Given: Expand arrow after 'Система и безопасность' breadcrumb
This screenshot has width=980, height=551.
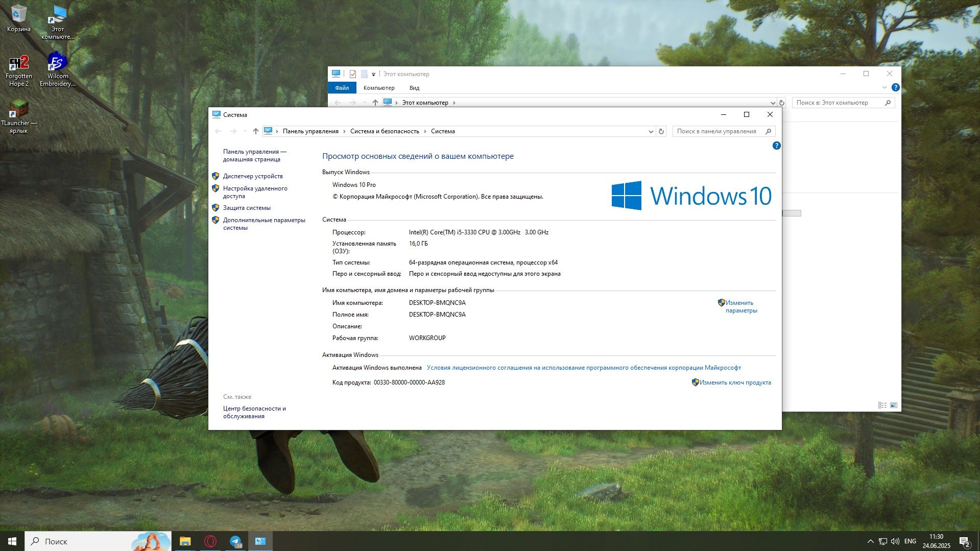Looking at the screenshot, I should pos(425,131).
